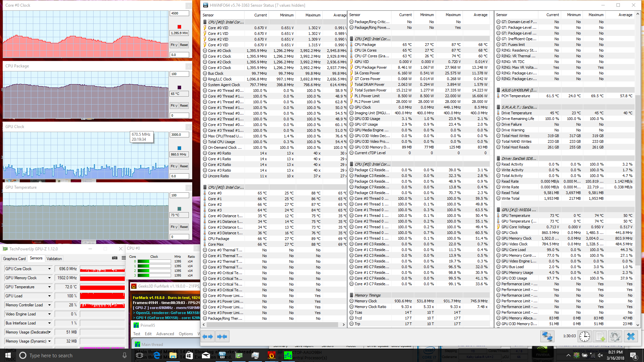This screenshot has height=362, width=644.
Task: Expand the Memory Controller Load dropdown
Action: coord(49,305)
